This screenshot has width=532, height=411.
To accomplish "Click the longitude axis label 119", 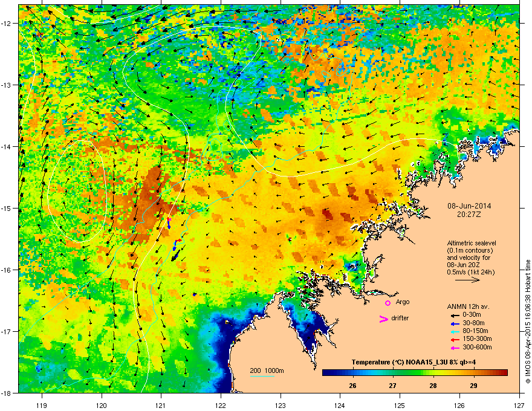I will point(42,405).
